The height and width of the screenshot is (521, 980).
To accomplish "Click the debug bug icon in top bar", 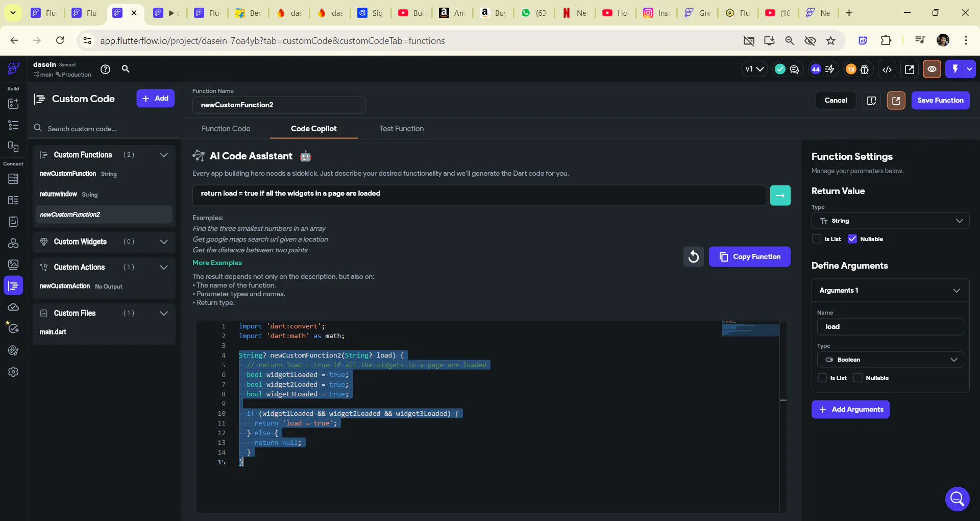I will click(x=864, y=69).
